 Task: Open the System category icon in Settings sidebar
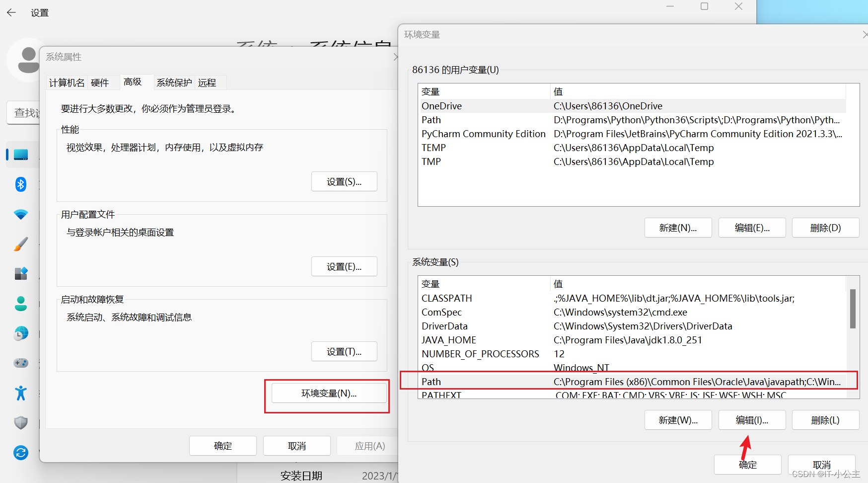pyautogui.click(x=21, y=155)
